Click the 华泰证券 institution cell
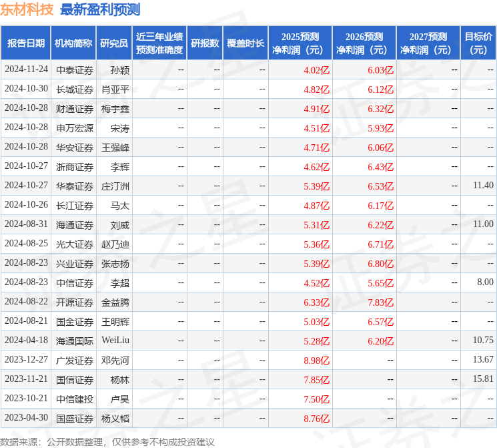Image resolution: width=497 pixels, height=448 pixels. coord(75,186)
